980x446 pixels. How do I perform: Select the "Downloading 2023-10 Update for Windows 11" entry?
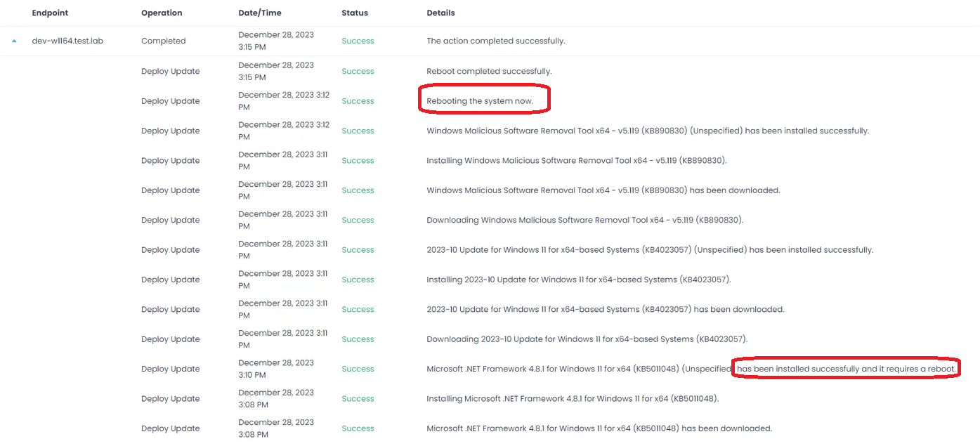click(587, 339)
